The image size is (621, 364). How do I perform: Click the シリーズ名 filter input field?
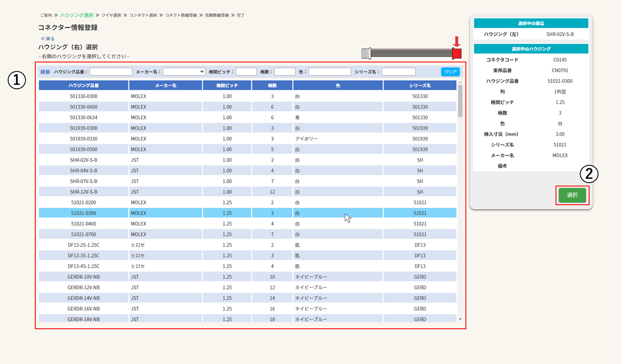[x=398, y=72]
